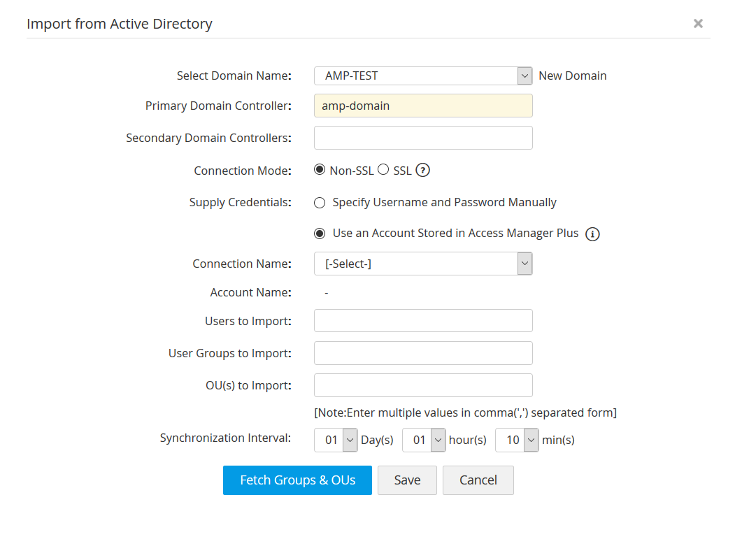Click the New Domain link
Viewport: 735px width, 560px height.
click(x=573, y=76)
